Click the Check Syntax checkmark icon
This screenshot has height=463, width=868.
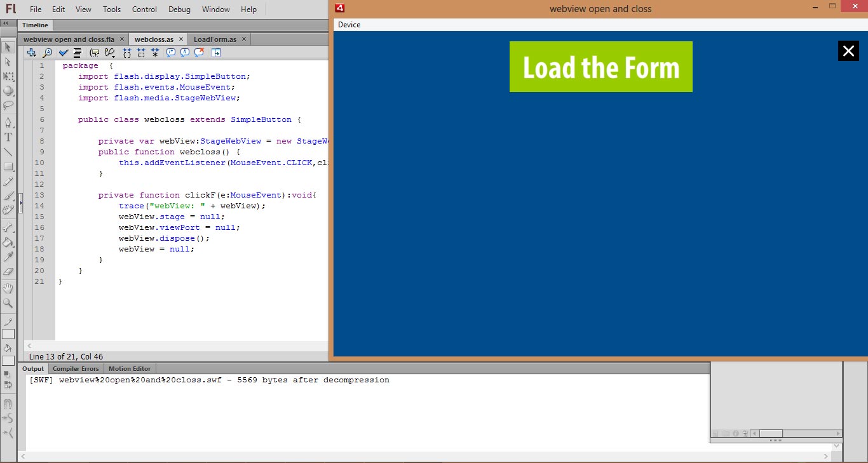coord(63,53)
